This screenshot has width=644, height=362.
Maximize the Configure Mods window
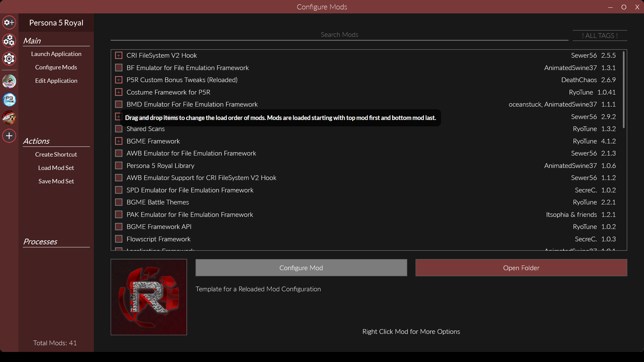pyautogui.click(x=624, y=7)
